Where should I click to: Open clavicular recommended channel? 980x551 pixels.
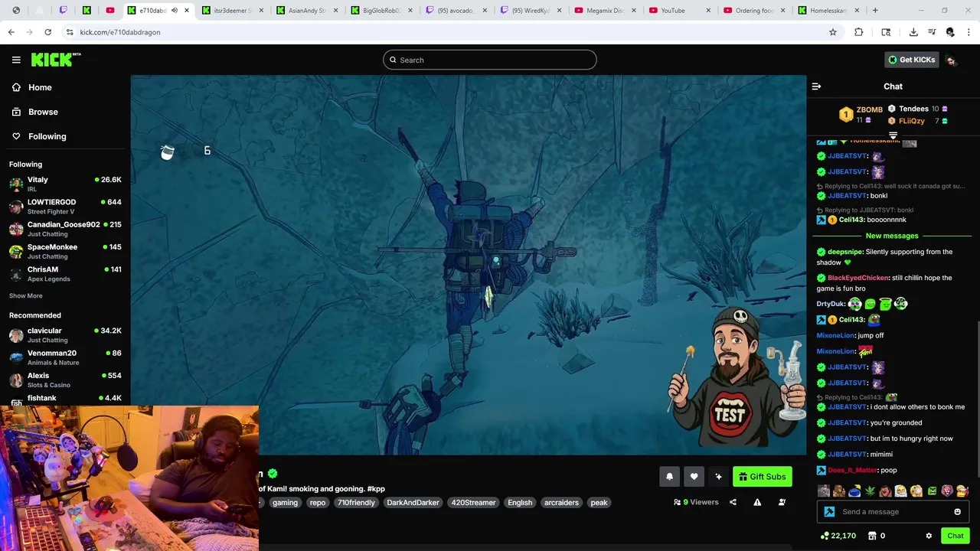(65, 335)
